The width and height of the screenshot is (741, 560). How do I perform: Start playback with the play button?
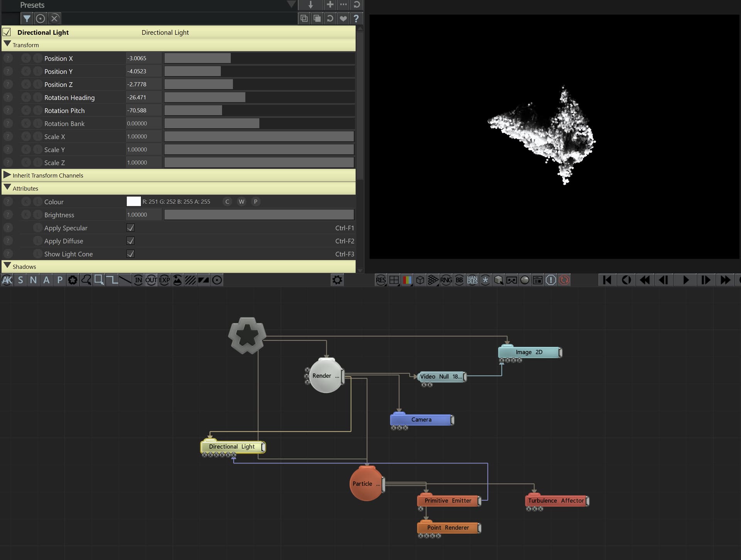(x=686, y=280)
